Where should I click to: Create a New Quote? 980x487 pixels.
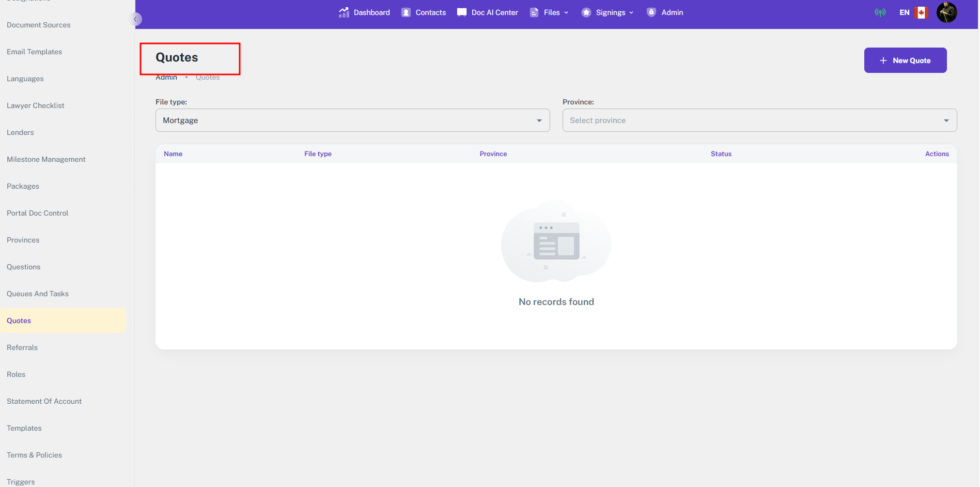point(906,60)
